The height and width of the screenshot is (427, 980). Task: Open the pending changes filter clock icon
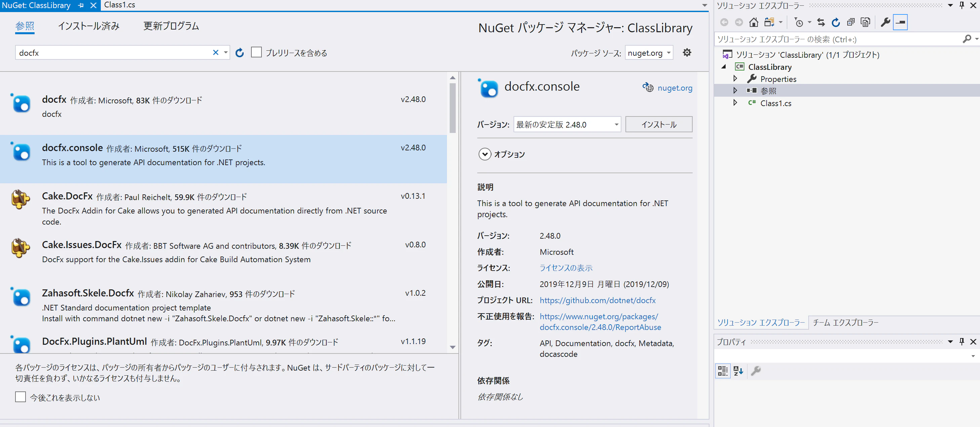pos(799,22)
